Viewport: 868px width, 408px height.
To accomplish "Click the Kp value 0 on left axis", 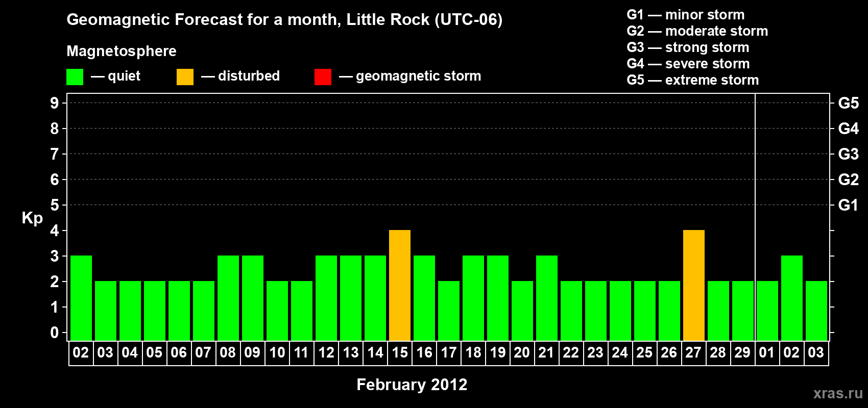I will click(55, 333).
